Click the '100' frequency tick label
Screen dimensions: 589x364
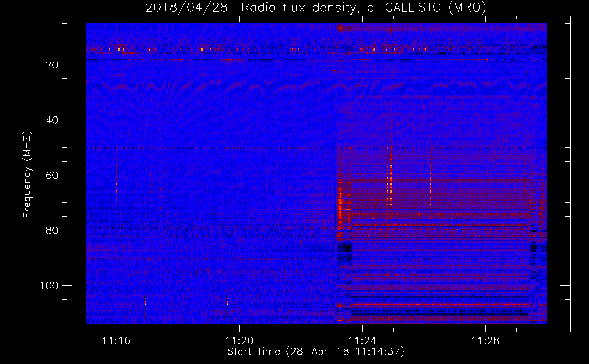[49, 286]
